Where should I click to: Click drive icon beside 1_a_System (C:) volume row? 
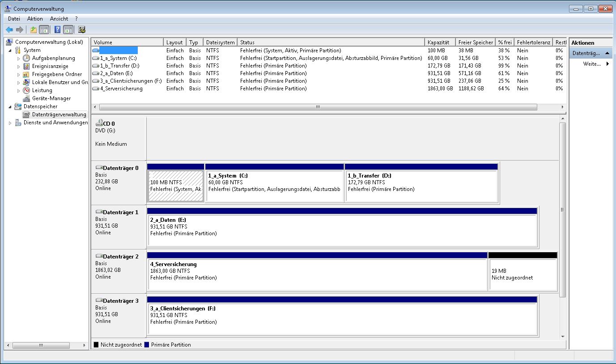(x=95, y=58)
